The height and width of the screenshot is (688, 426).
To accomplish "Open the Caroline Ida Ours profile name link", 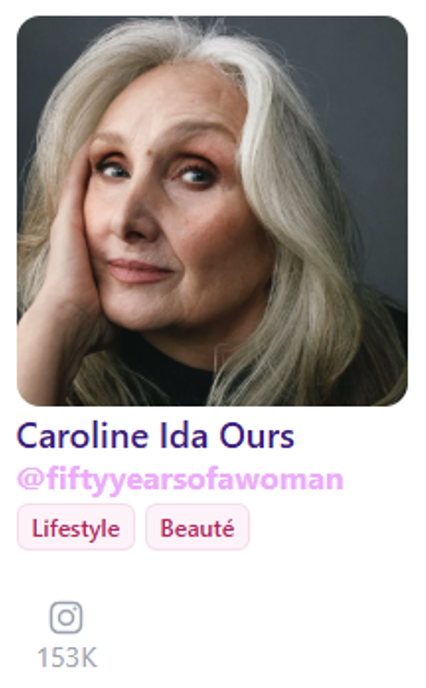I will click(155, 436).
